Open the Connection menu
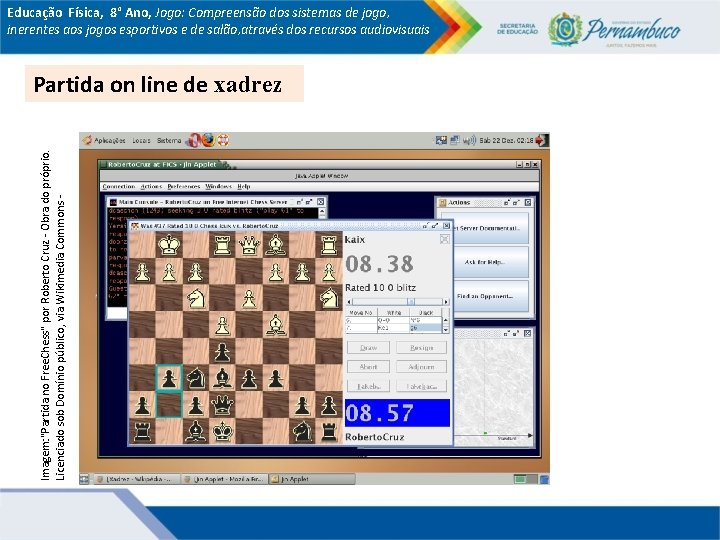Image resolution: width=720 pixels, height=540 pixels. tap(118, 186)
